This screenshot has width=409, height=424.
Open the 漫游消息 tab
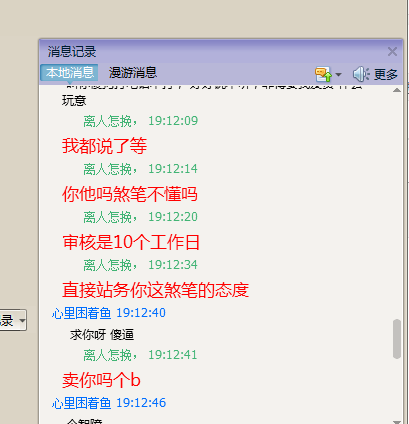(133, 72)
